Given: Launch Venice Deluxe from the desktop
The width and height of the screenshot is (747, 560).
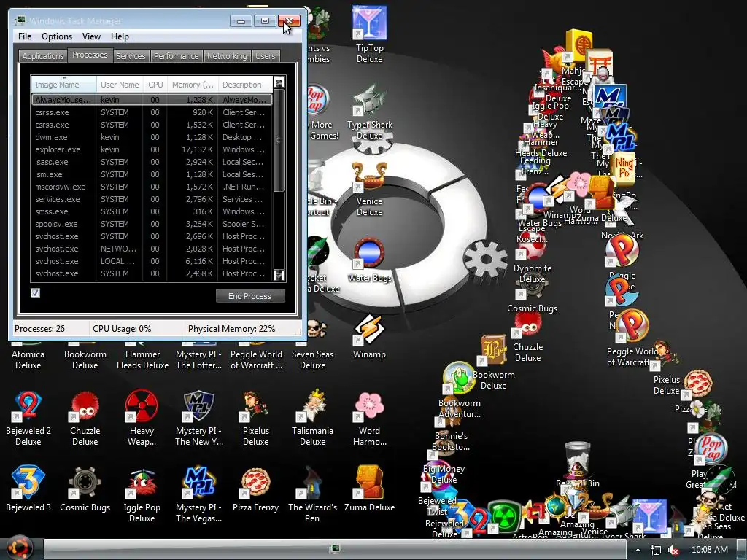Looking at the screenshot, I should pyautogui.click(x=369, y=190).
